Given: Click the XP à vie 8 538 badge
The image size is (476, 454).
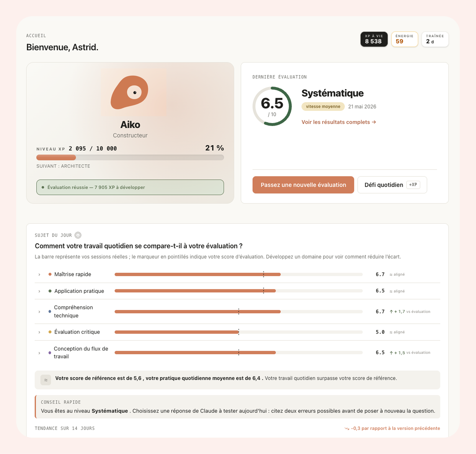Looking at the screenshot, I should [374, 39].
